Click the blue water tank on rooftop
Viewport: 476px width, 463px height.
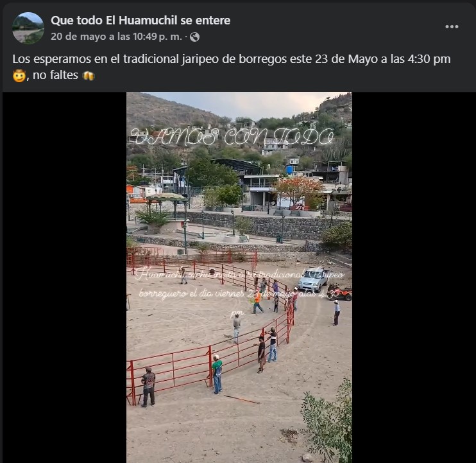click(289, 170)
